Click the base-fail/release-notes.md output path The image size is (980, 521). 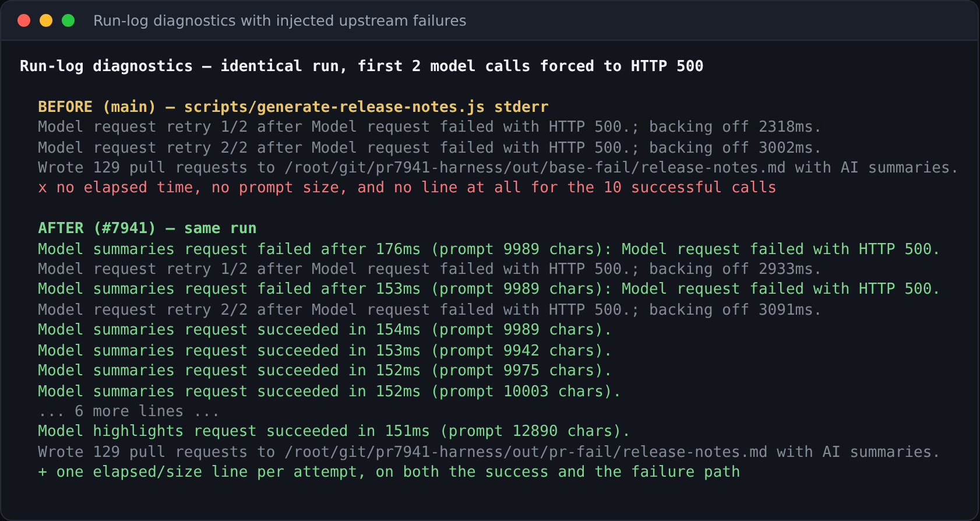(535, 167)
